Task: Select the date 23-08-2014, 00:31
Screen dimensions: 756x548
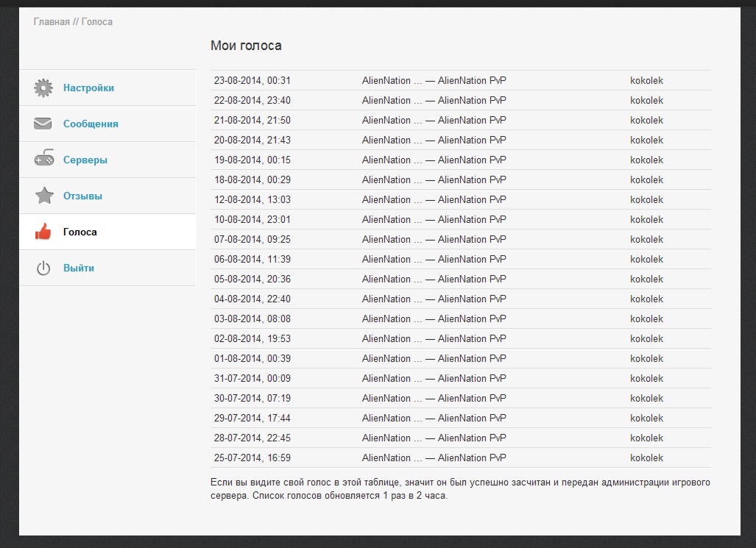Action: [252, 80]
